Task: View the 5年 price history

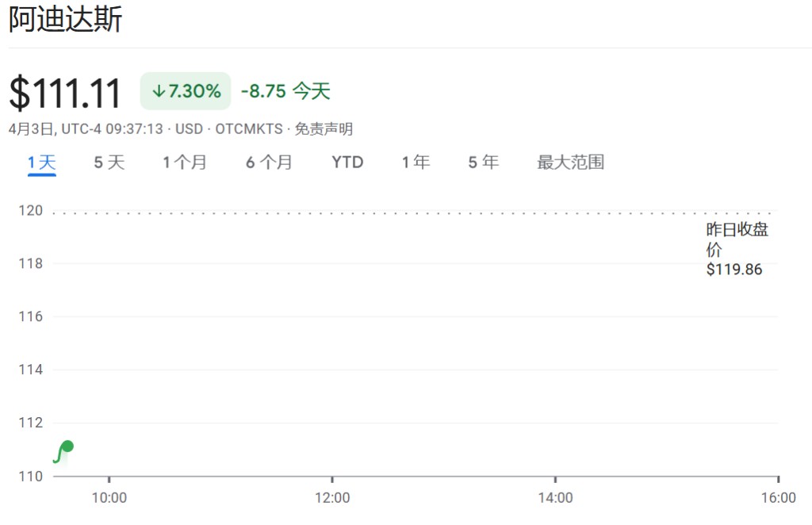Action: click(x=484, y=163)
